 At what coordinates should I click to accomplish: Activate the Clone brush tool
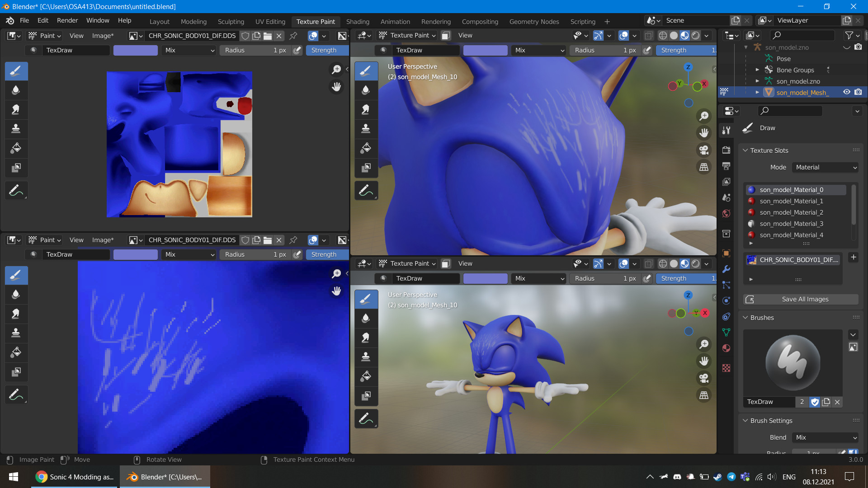[16, 129]
